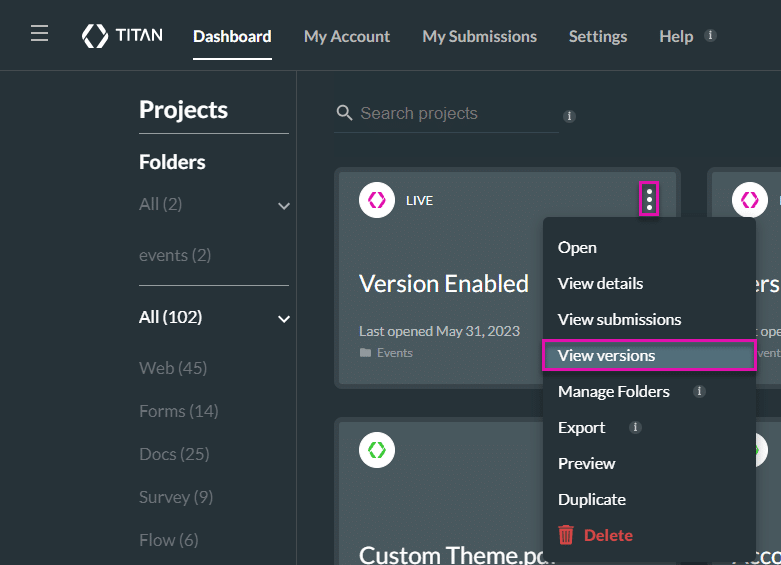Image resolution: width=781 pixels, height=565 pixels.
Task: Click the red trash Delete icon
Action: [x=566, y=535]
